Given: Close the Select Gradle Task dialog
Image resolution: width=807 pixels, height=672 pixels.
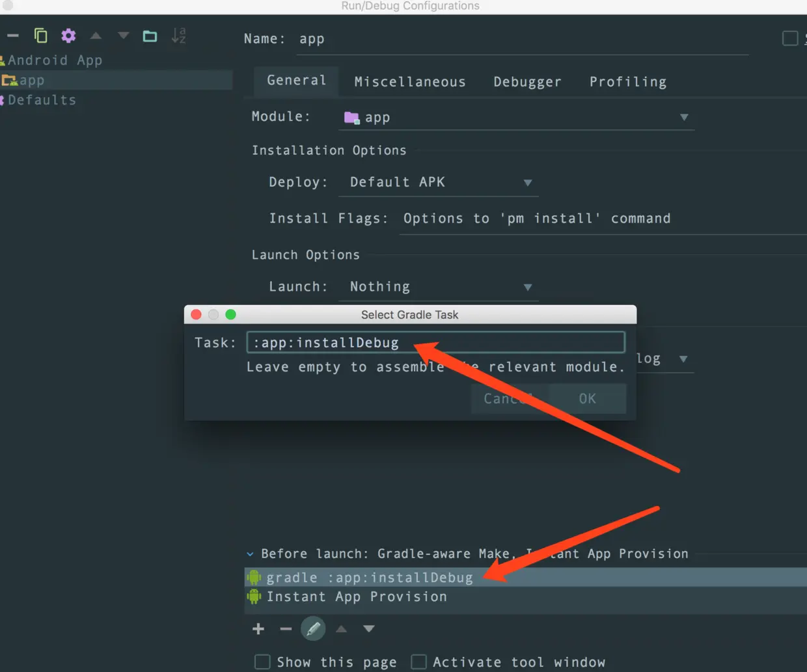Looking at the screenshot, I should click(196, 315).
